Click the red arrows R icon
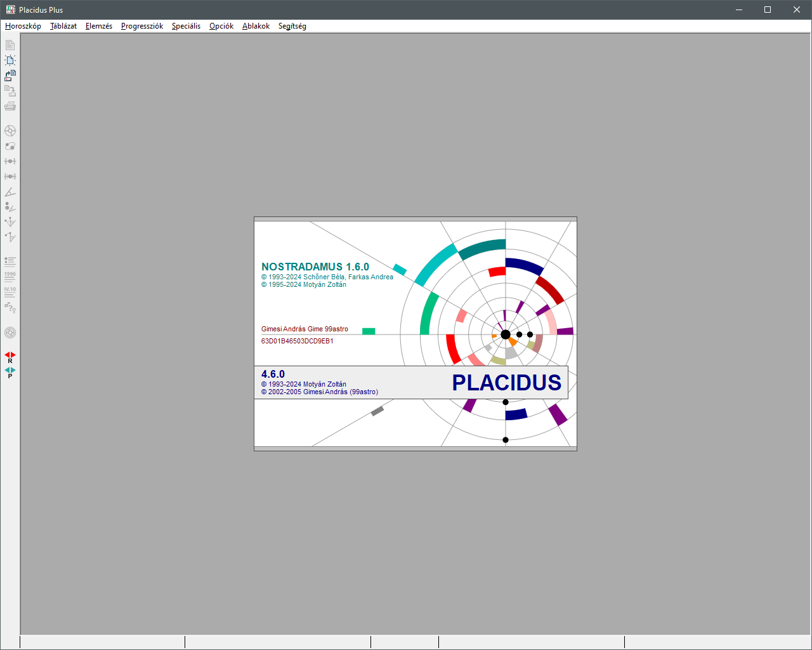This screenshot has width=812, height=650. click(10, 357)
